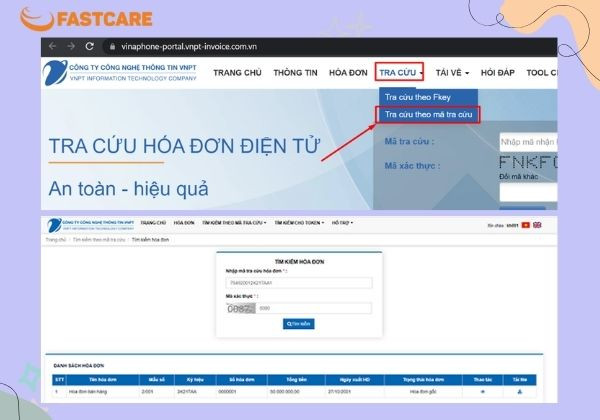The image size is (600, 420).
Task: Select Tra cứu theo mã tra cứu option
Action: point(428,114)
